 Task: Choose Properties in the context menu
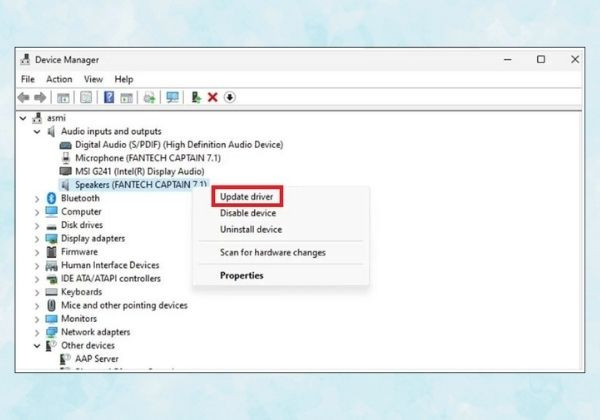click(x=241, y=275)
